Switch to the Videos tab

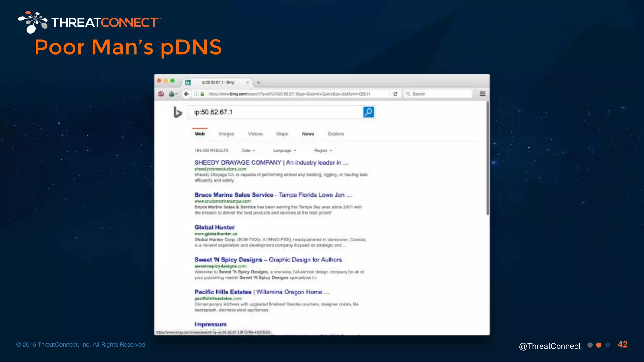click(x=255, y=134)
